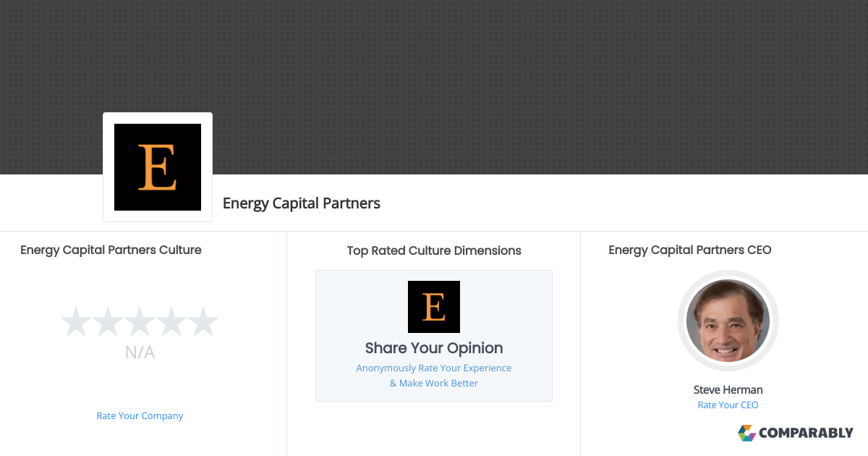Select the first star in the rating
868x456 pixels.
[x=76, y=321]
